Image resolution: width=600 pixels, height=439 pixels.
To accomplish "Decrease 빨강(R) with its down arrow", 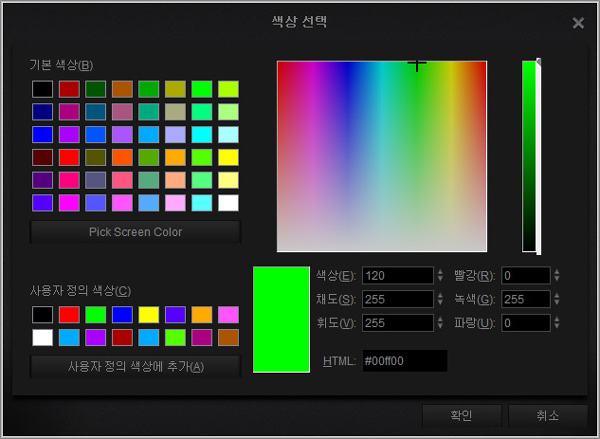I will pyautogui.click(x=557, y=279).
